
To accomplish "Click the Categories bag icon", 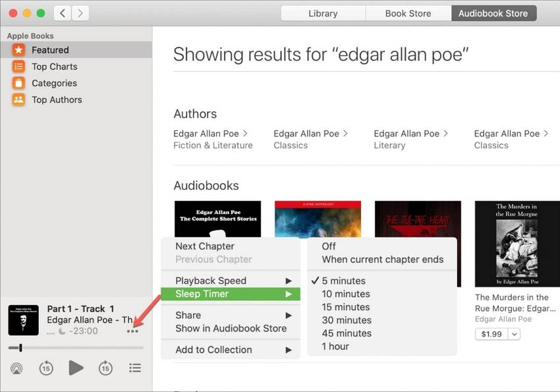I will click(x=18, y=83).
